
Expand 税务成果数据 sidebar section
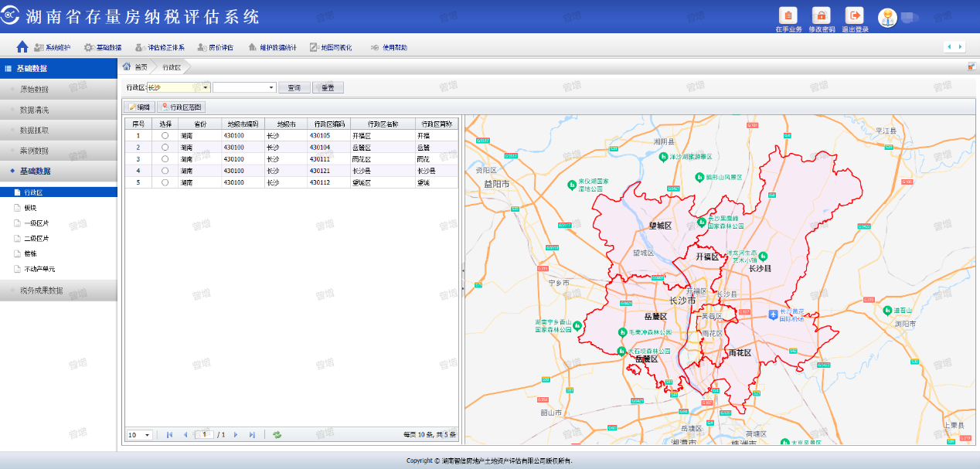[x=59, y=291]
